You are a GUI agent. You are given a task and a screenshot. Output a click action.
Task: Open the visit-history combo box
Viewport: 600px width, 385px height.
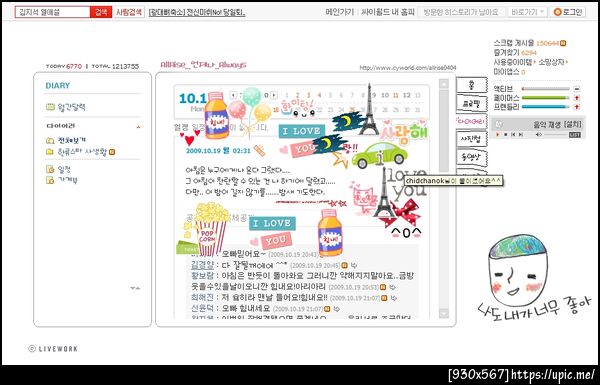pyautogui.click(x=461, y=12)
